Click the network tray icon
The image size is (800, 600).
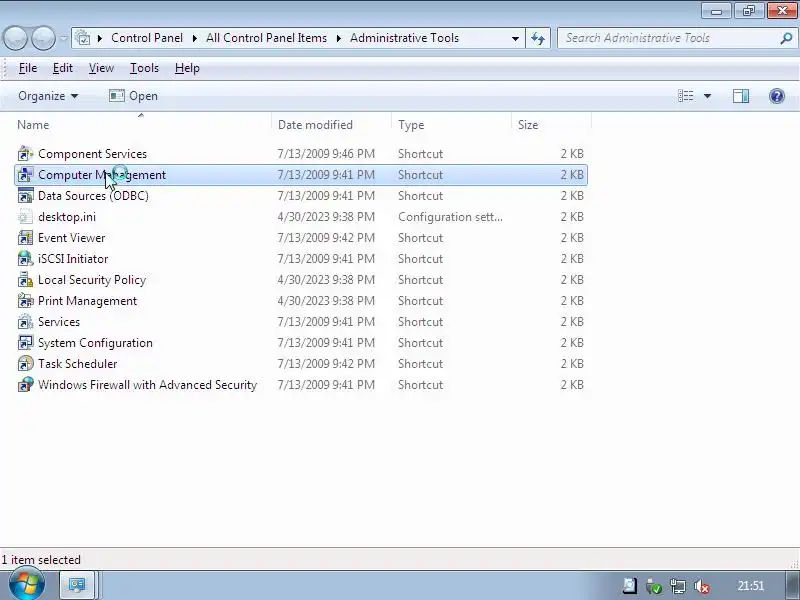tap(678, 586)
